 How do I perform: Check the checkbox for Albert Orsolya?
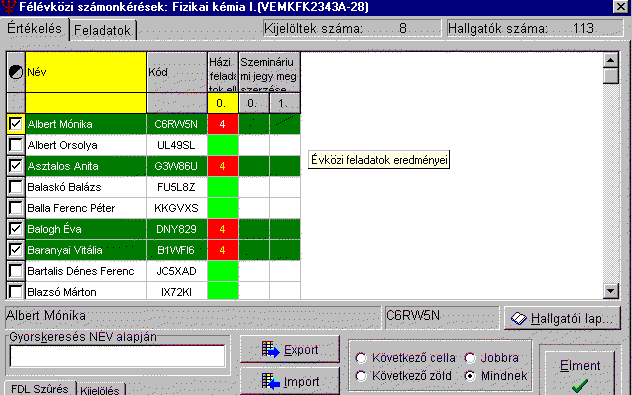point(16,145)
